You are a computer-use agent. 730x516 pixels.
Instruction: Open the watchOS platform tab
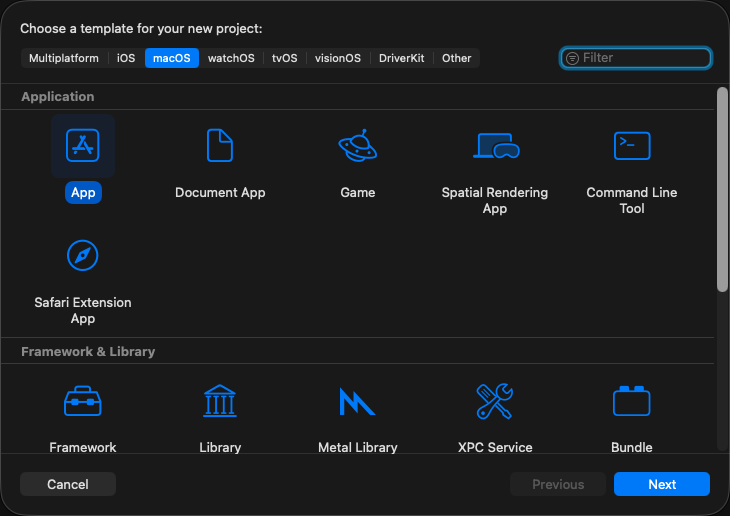click(x=231, y=58)
